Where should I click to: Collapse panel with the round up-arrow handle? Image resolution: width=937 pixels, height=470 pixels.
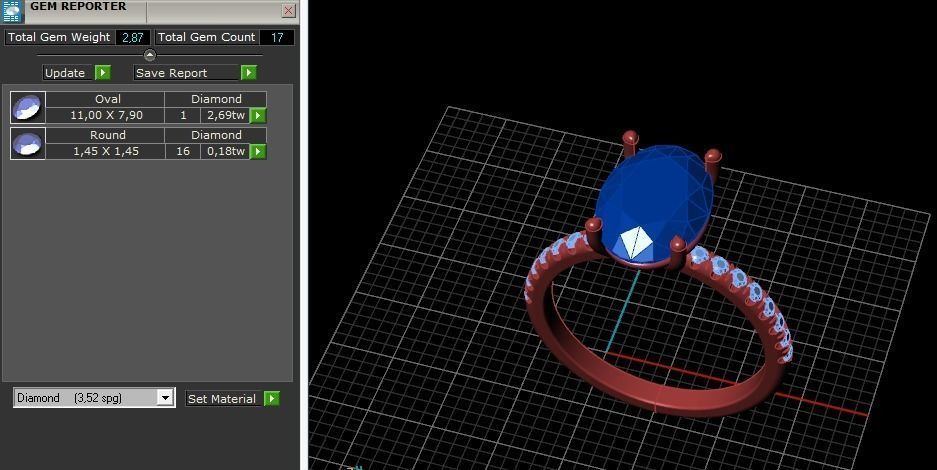[150, 55]
